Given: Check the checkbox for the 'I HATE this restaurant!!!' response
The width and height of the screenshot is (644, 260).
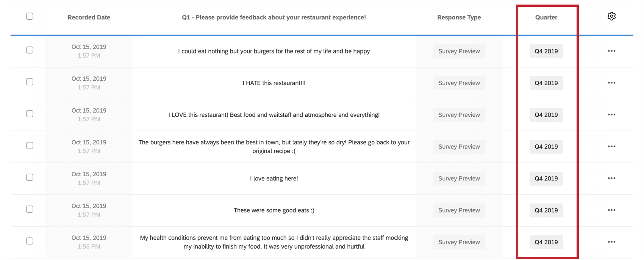Looking at the screenshot, I should click(x=30, y=81).
